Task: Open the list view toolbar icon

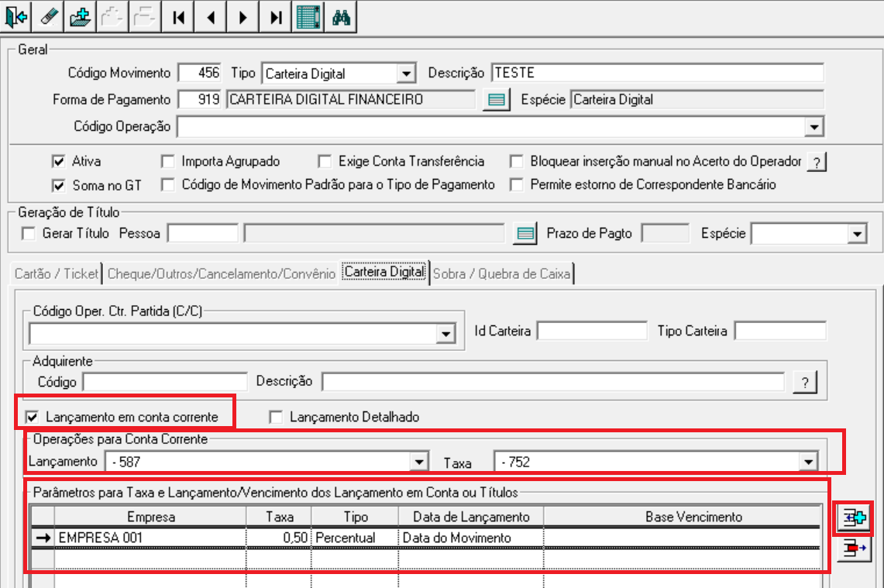Action: 308,17
